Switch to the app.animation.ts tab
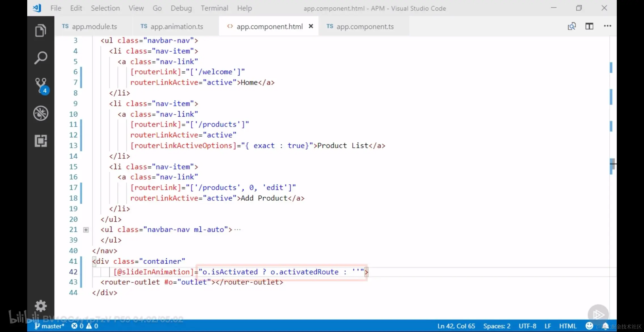The height and width of the screenshot is (332, 644). (x=176, y=26)
